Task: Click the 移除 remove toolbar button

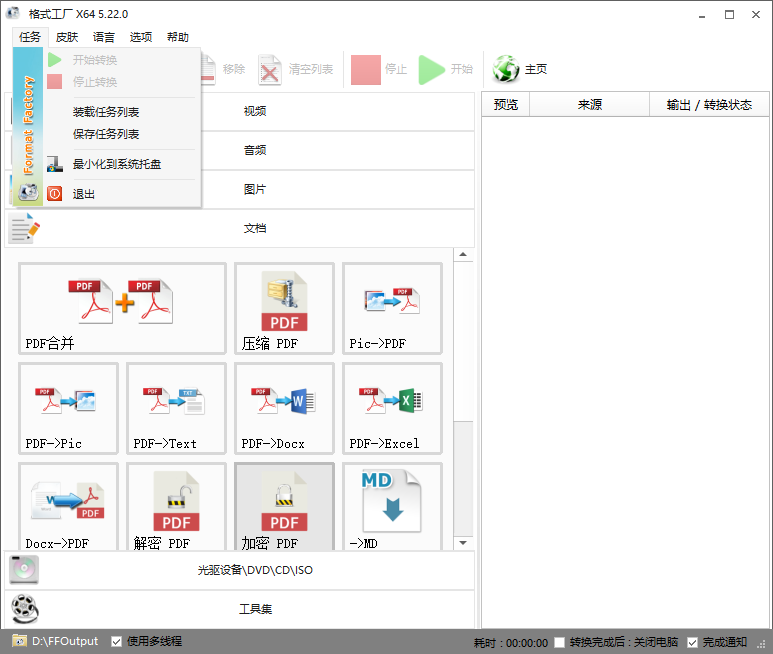Action: [225, 69]
